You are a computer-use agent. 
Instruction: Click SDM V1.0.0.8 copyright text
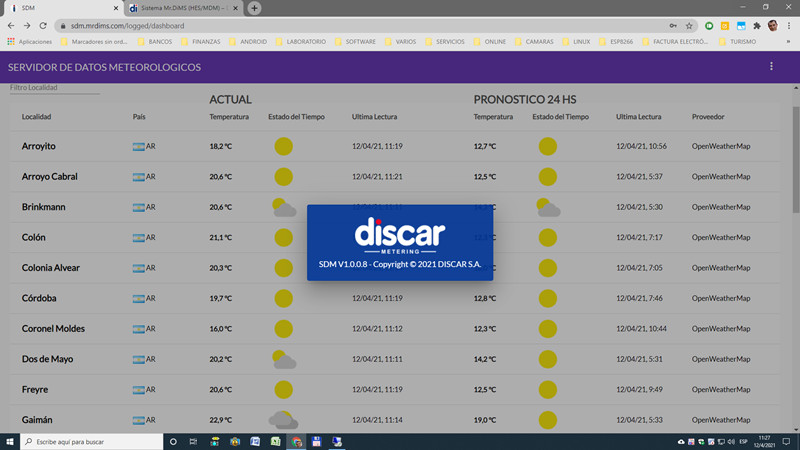click(x=400, y=264)
